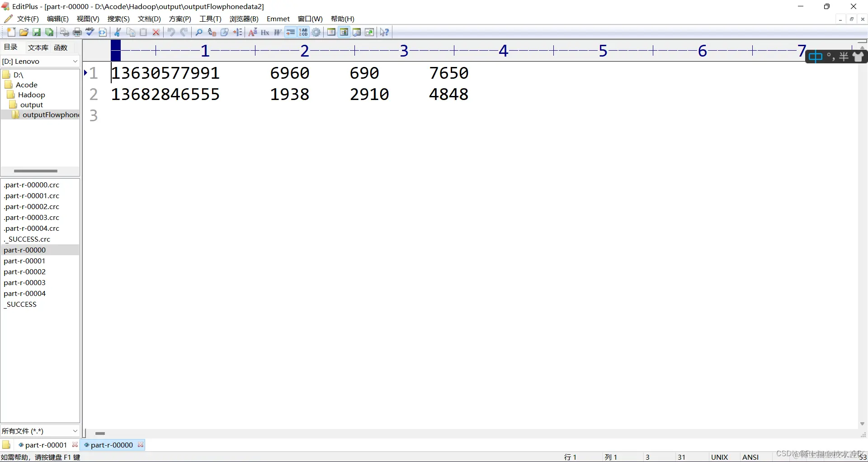The image size is (868, 462).
Task: Click the Redo arrow icon
Action: click(x=184, y=32)
